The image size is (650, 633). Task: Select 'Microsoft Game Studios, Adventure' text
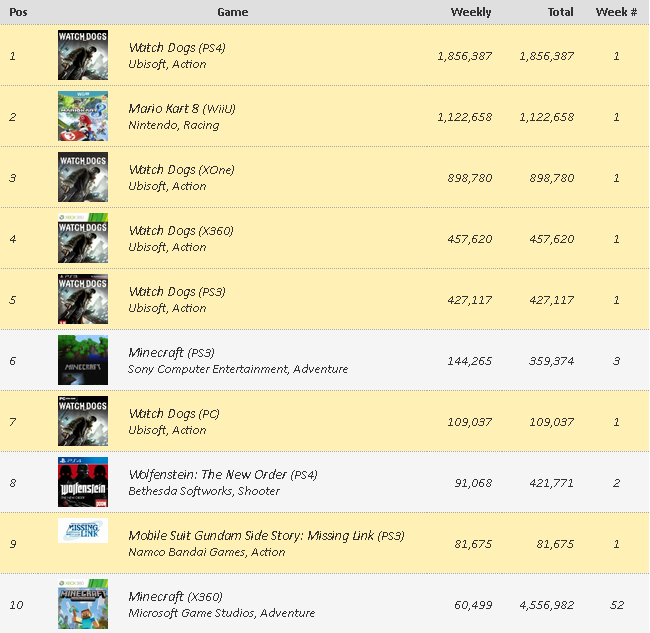(222, 613)
